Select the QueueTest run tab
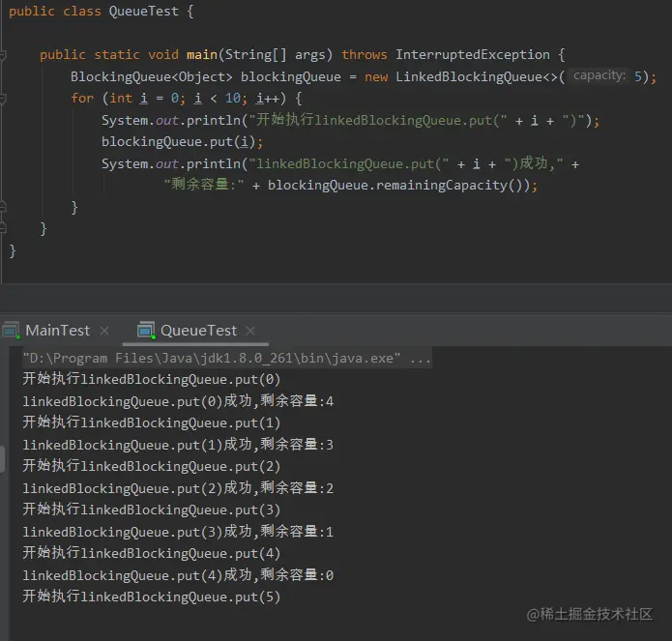 coord(198,331)
